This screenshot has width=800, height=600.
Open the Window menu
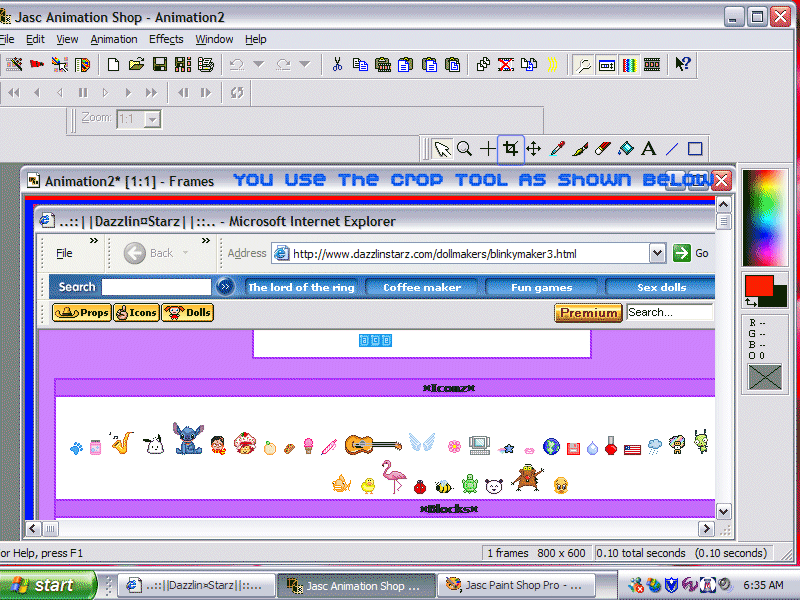pyautogui.click(x=214, y=39)
